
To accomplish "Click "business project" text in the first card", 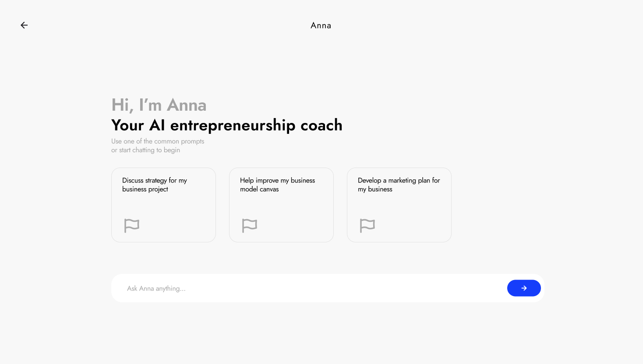I will point(145,189).
